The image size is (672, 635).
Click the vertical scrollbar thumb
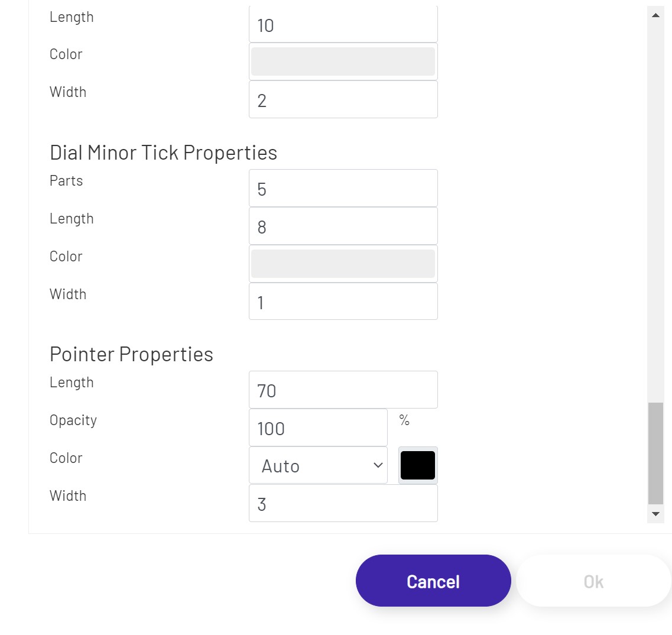pyautogui.click(x=655, y=453)
